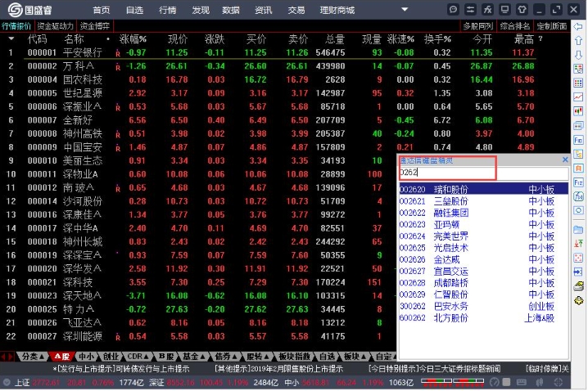Screen dimensions: 588x391
Task: Click the question mark beside 最高 header
Action: (x=541, y=38)
